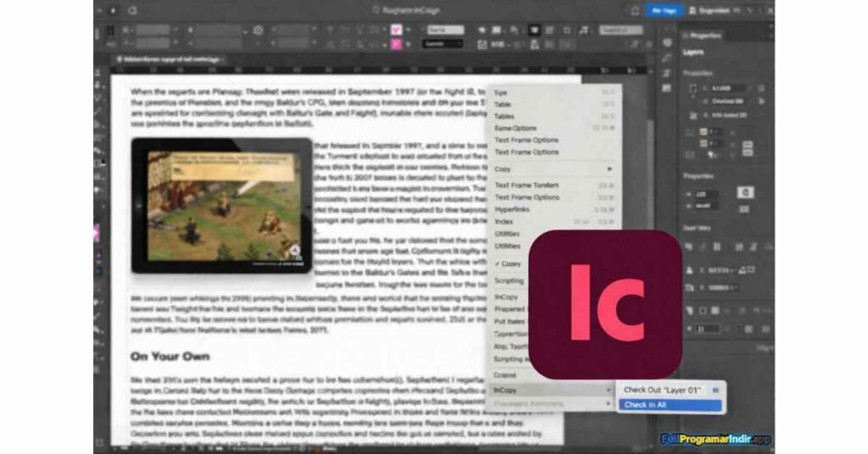Screen dimensions: 868x454
Task: Select the tablet game image in the document
Action: [x=222, y=205]
